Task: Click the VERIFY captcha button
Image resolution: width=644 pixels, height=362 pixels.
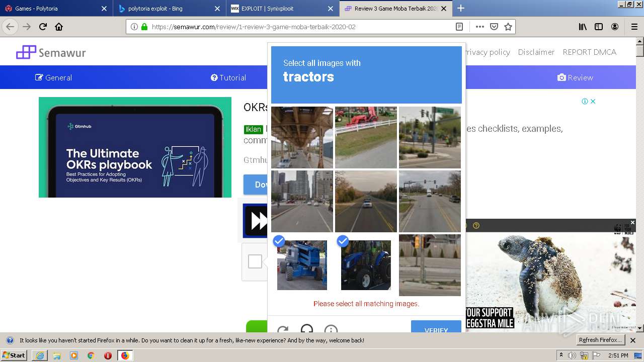Action: point(436,327)
